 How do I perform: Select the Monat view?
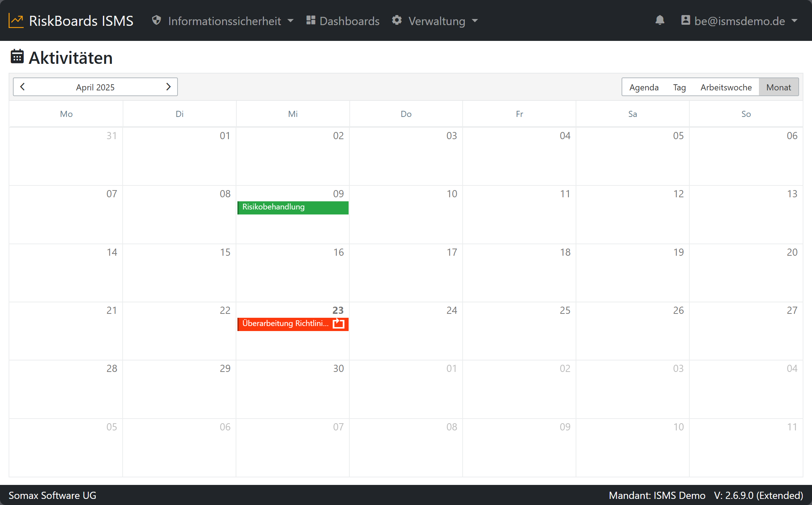(779, 87)
